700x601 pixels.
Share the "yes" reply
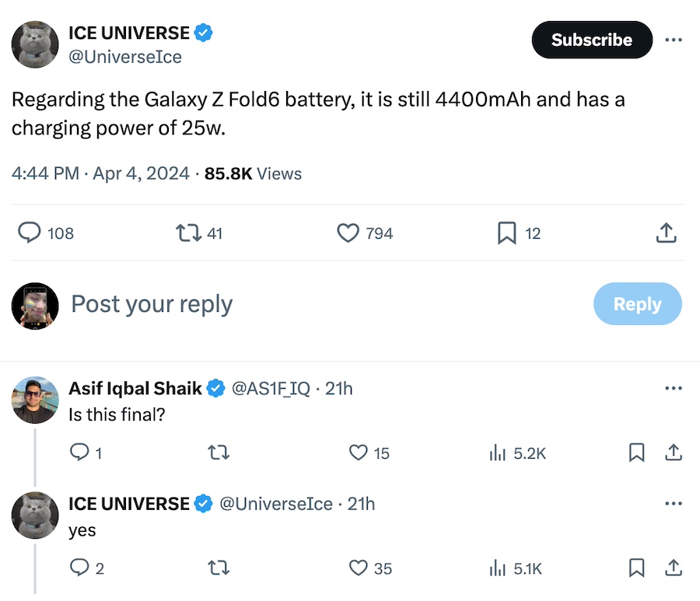(674, 568)
